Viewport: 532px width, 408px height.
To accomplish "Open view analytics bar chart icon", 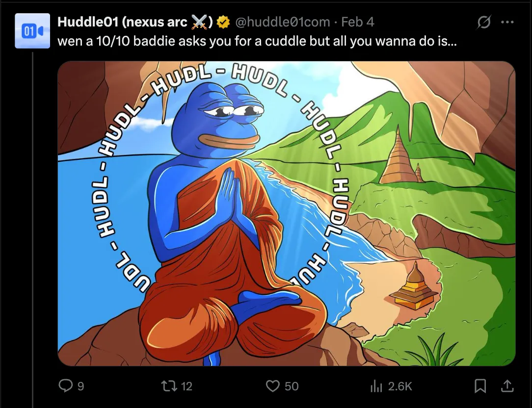I will [376, 386].
